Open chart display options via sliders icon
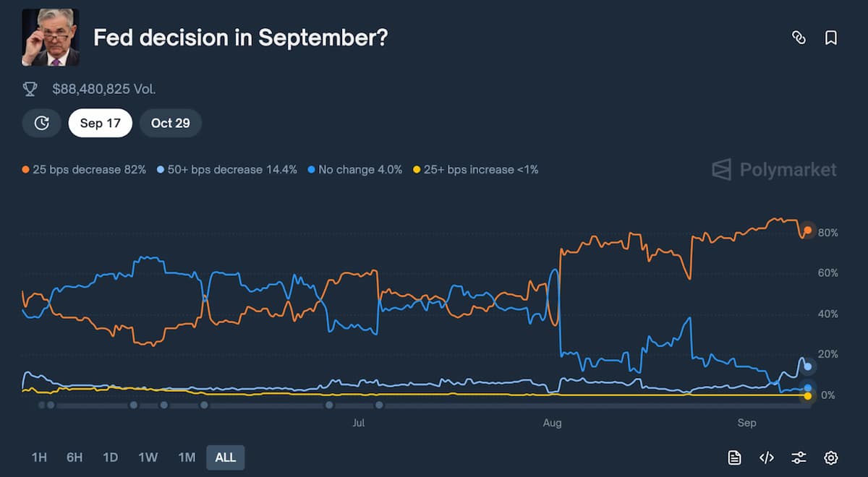Image resolution: width=868 pixels, height=477 pixels. [798, 457]
